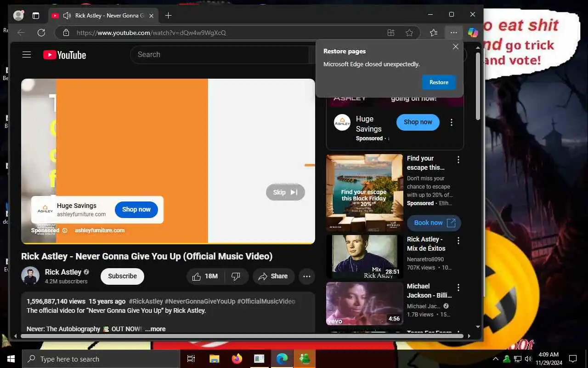Open the volume control in tray
The image size is (588, 368).
click(x=529, y=359)
